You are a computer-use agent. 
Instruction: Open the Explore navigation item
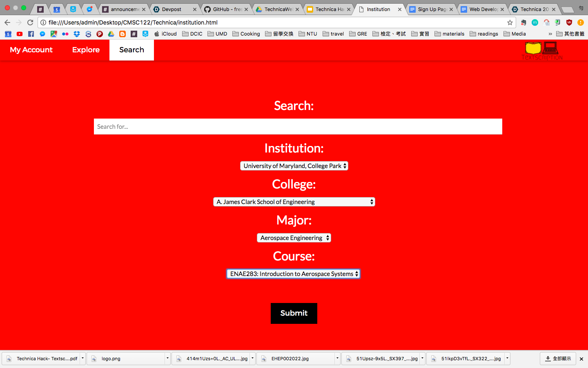86,50
